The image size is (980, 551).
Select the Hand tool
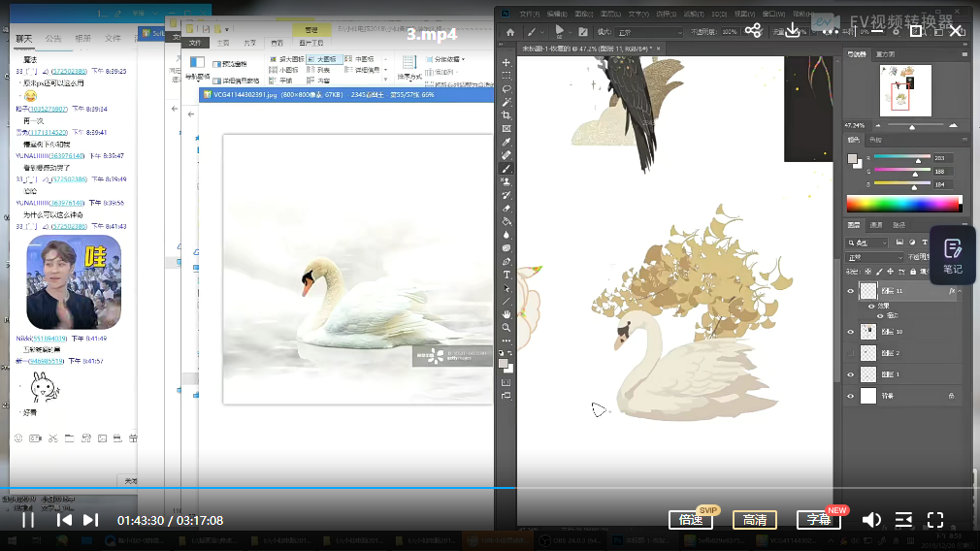click(x=506, y=314)
